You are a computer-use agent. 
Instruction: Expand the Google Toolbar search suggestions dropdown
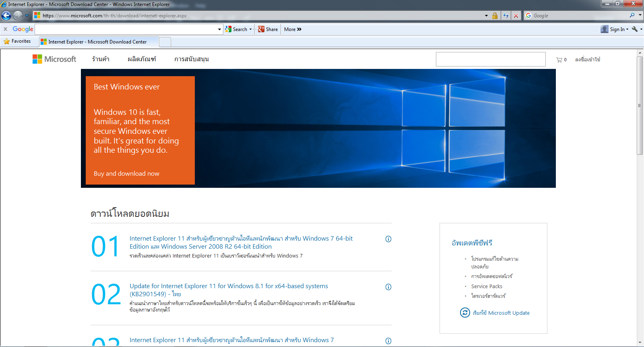coord(219,29)
